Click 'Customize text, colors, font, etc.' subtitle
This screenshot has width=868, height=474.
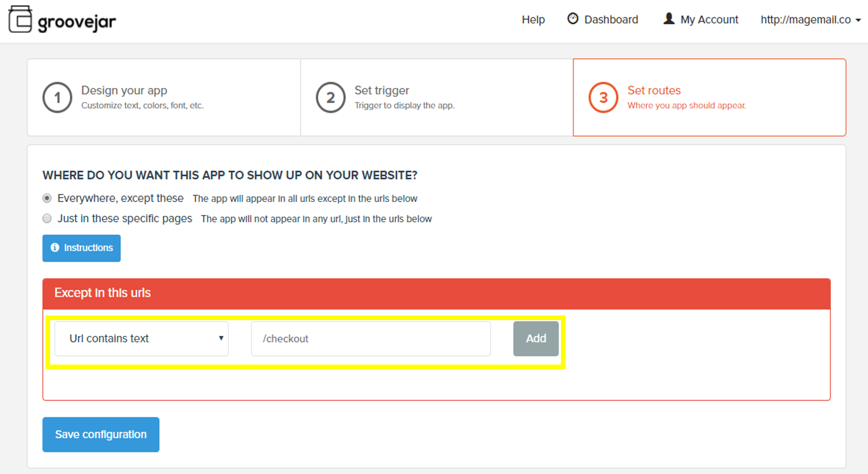click(x=142, y=105)
